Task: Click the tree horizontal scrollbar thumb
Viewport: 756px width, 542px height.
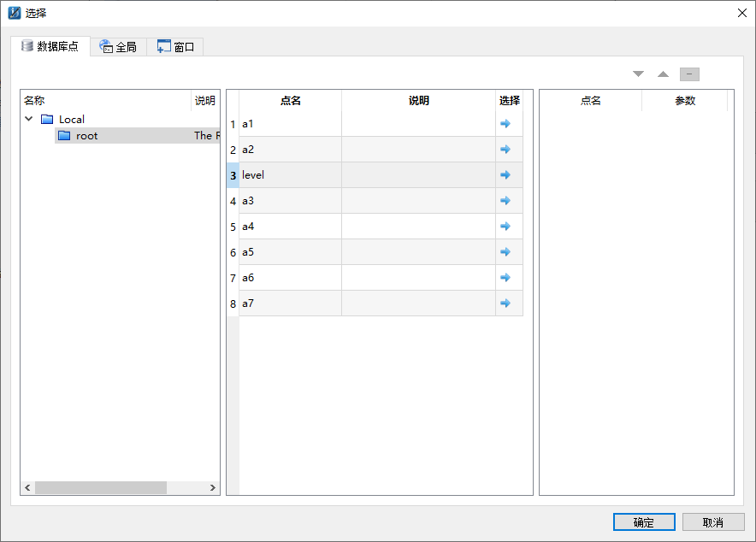Action: click(x=101, y=487)
